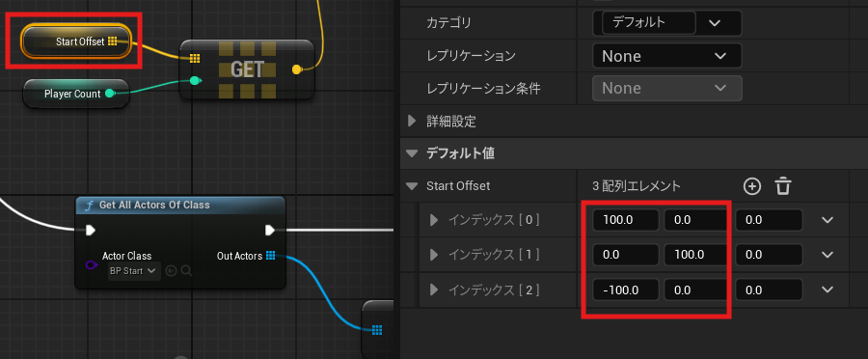This screenshot has width=868, height=359.
Task: Expand インデックス [ 0 ] element row
Action: [434, 220]
